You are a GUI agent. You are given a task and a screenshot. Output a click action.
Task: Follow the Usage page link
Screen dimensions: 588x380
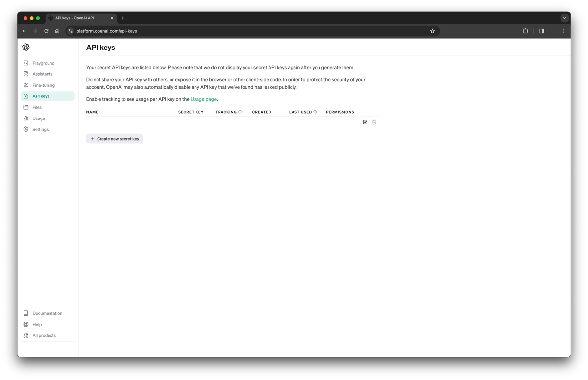tap(203, 99)
